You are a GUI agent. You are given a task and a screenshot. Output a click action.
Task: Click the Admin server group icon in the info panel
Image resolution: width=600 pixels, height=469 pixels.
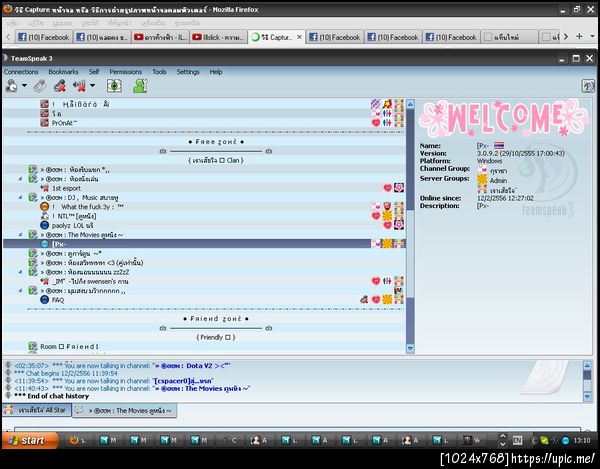482,179
